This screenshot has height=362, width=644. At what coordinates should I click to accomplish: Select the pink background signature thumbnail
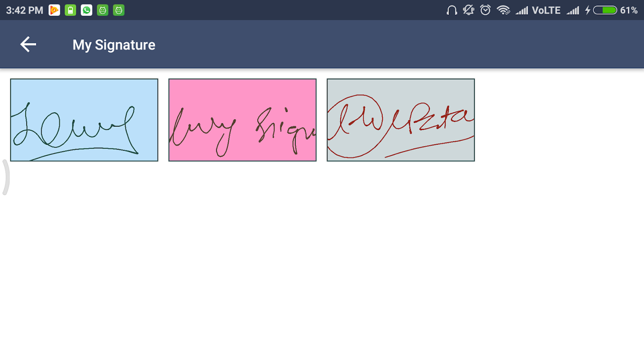point(242,120)
